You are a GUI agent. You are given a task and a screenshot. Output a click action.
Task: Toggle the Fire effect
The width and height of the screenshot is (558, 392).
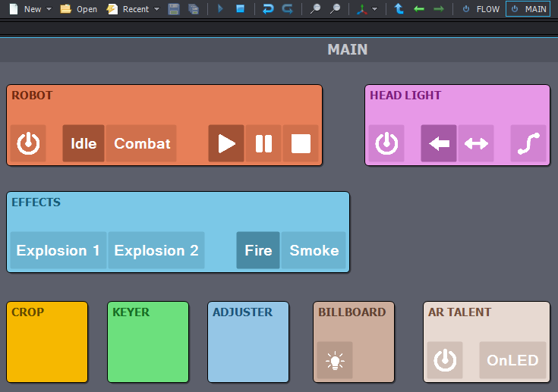click(258, 250)
